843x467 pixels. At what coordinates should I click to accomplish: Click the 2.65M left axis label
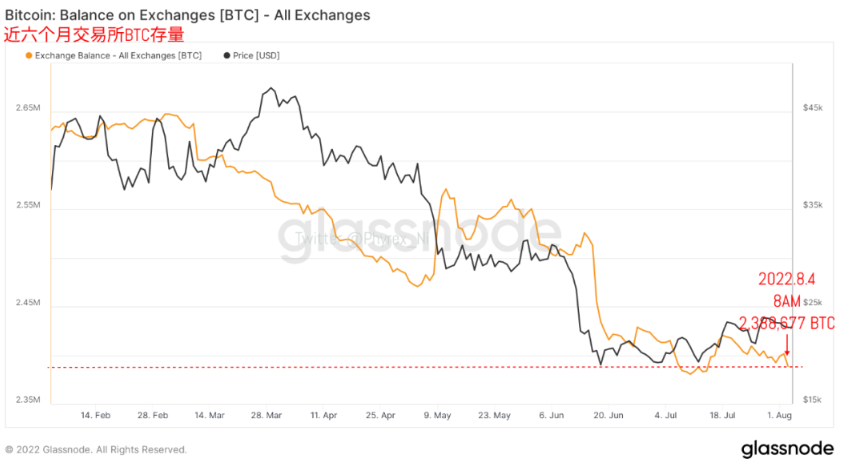pos(28,107)
